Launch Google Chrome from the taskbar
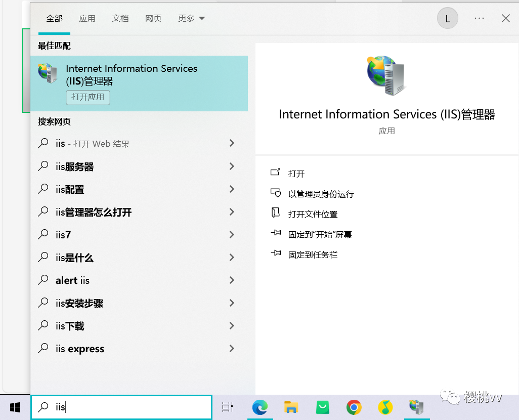The image size is (519, 420). click(x=354, y=407)
